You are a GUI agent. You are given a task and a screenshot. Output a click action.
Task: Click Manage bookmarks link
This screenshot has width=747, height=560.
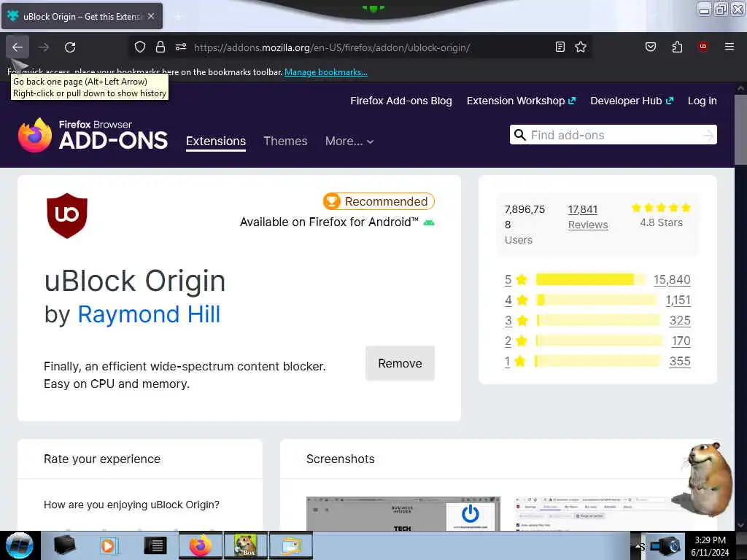pyautogui.click(x=326, y=72)
